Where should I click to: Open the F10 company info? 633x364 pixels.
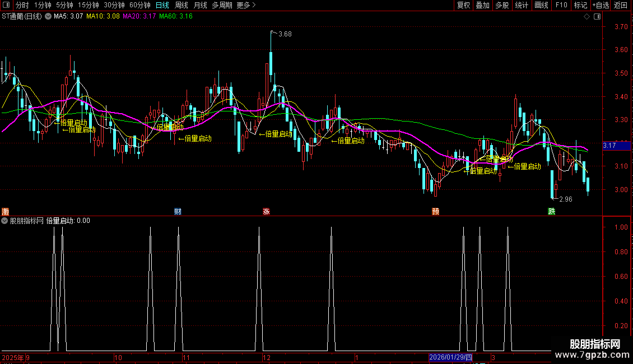pos(561,5)
